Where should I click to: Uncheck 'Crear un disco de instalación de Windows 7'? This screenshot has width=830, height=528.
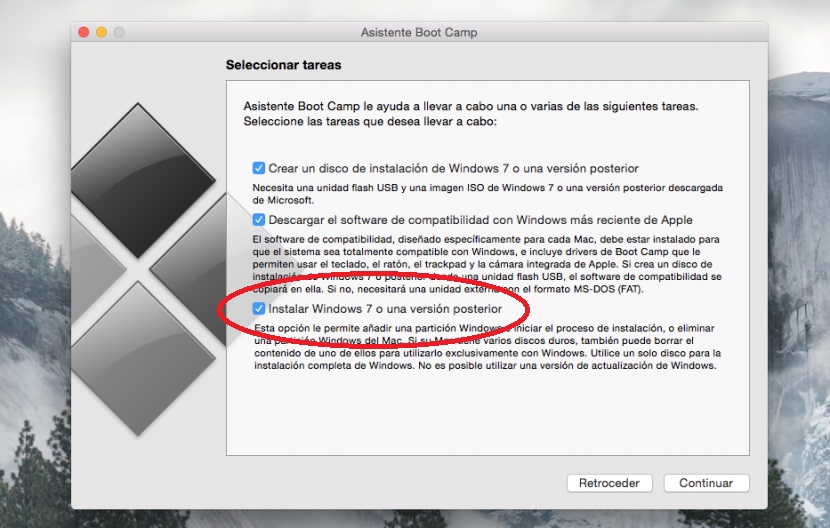(x=258, y=168)
